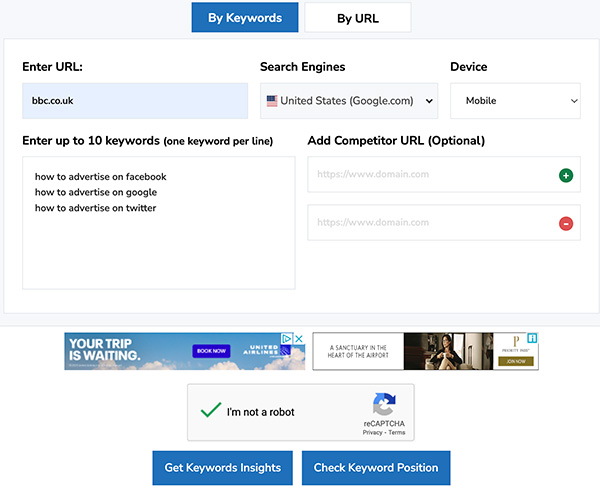
Task: Click 'YOUR TRIP IS WAITING.' ad text
Action: (104, 350)
